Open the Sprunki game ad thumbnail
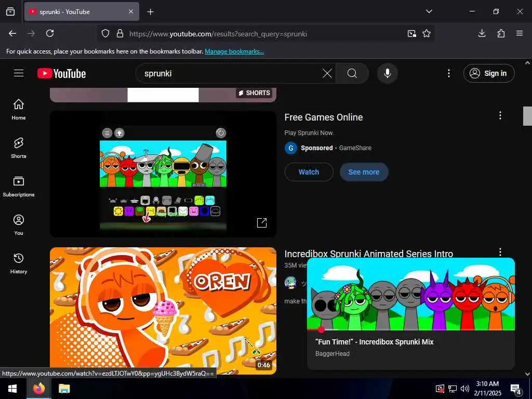Image resolution: width=532 pixels, height=399 pixels. pos(163,174)
